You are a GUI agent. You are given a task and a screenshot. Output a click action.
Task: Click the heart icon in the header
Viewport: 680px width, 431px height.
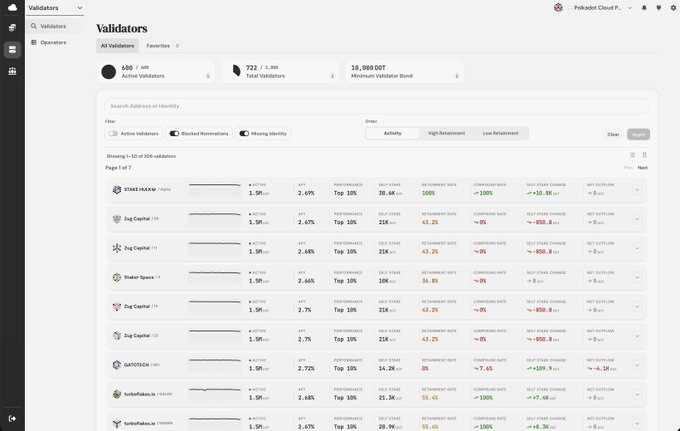click(659, 8)
